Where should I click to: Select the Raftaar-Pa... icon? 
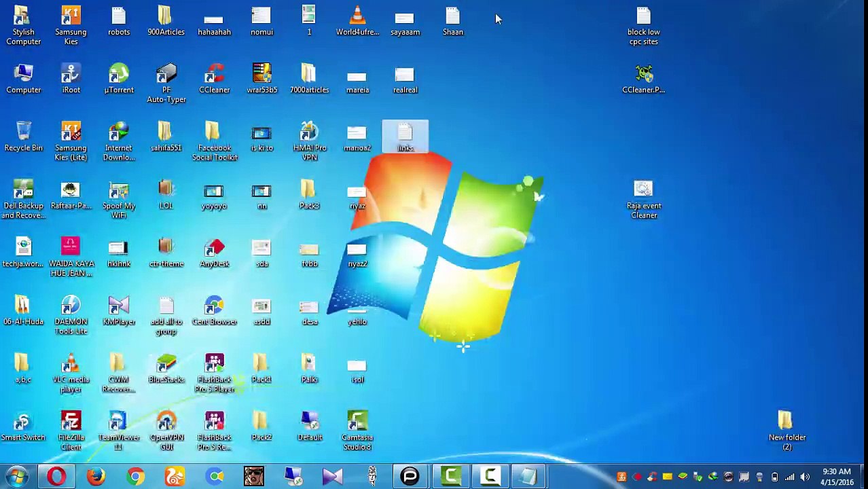pos(71,194)
